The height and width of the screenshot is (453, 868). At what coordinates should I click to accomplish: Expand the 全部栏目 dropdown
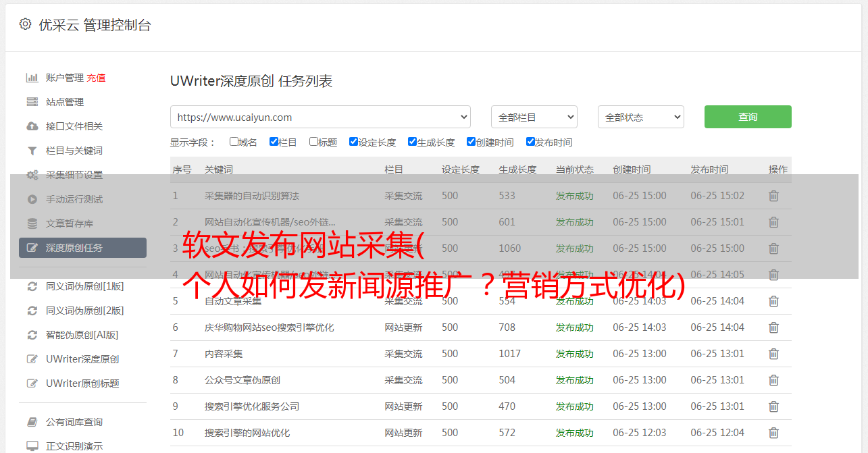coord(534,117)
